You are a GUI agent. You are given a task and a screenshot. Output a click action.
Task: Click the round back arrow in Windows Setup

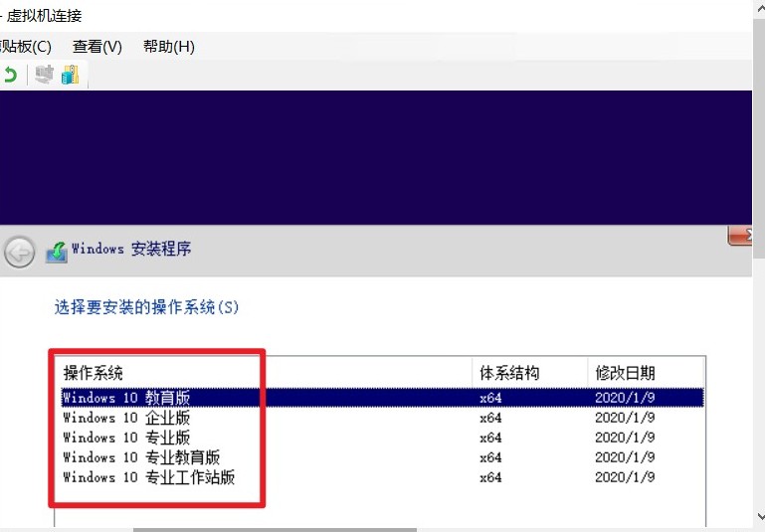point(19,253)
